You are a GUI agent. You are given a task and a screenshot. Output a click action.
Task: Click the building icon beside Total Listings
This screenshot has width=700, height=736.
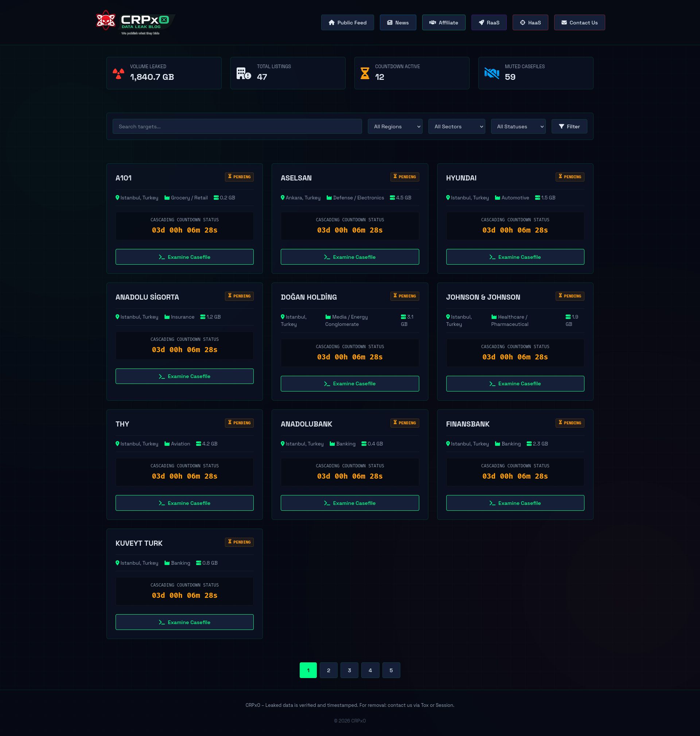[244, 74]
